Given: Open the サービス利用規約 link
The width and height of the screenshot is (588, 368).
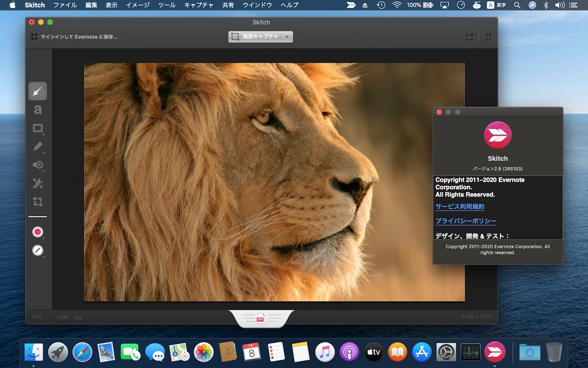Looking at the screenshot, I should point(460,207).
